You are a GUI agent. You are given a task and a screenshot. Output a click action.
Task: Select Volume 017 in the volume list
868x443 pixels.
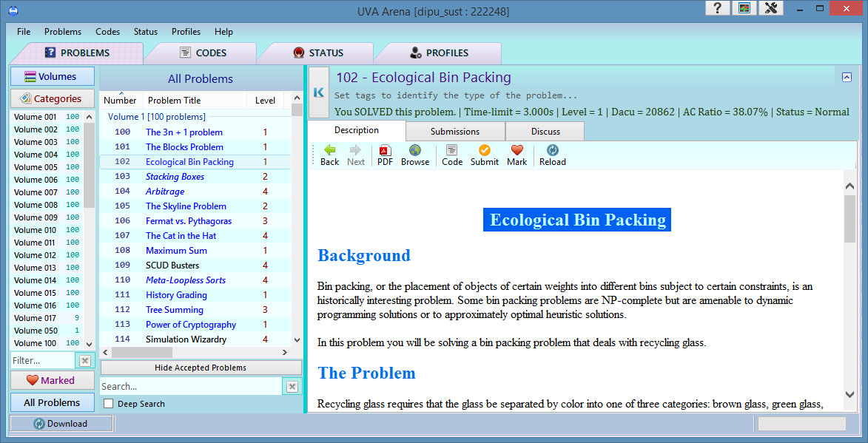47,318
